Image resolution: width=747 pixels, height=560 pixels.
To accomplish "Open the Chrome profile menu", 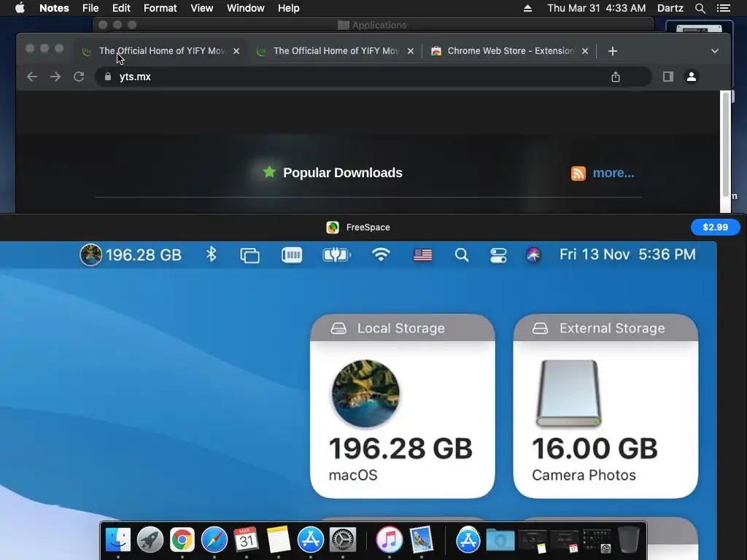I will click(692, 77).
